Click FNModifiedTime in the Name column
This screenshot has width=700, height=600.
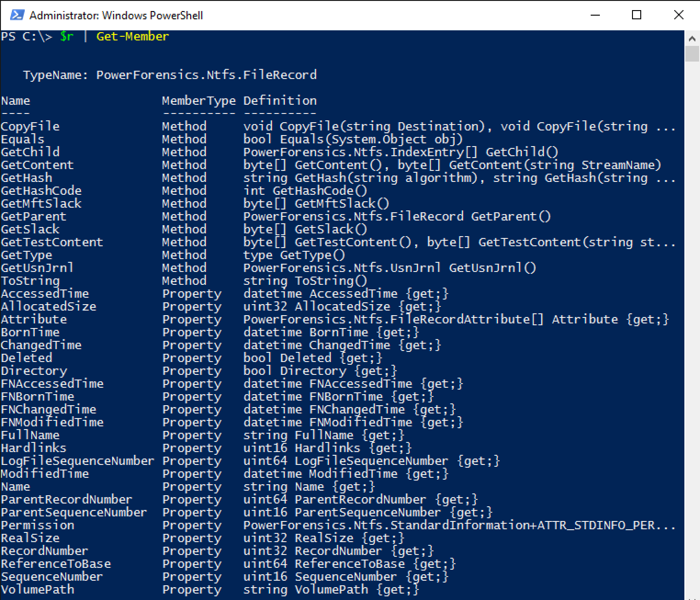[x=52, y=422]
